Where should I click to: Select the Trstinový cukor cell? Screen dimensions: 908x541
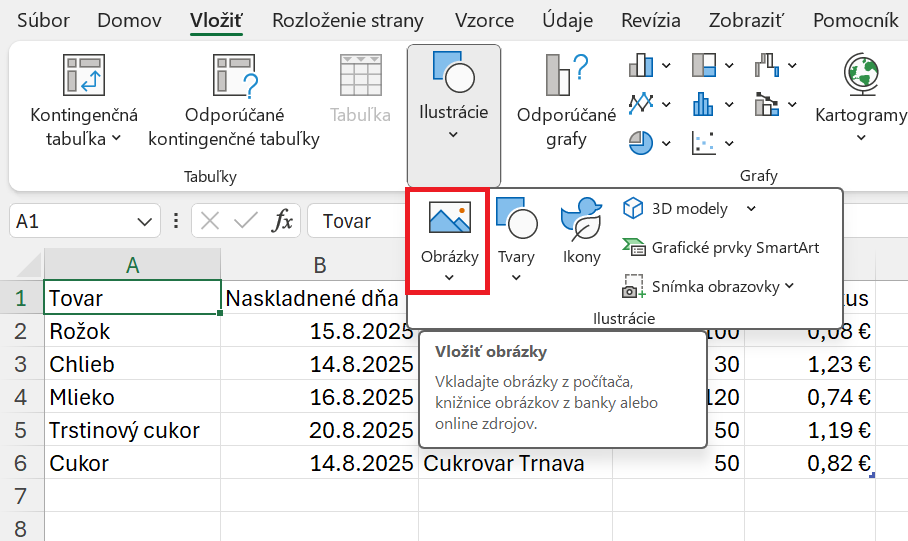click(x=133, y=430)
